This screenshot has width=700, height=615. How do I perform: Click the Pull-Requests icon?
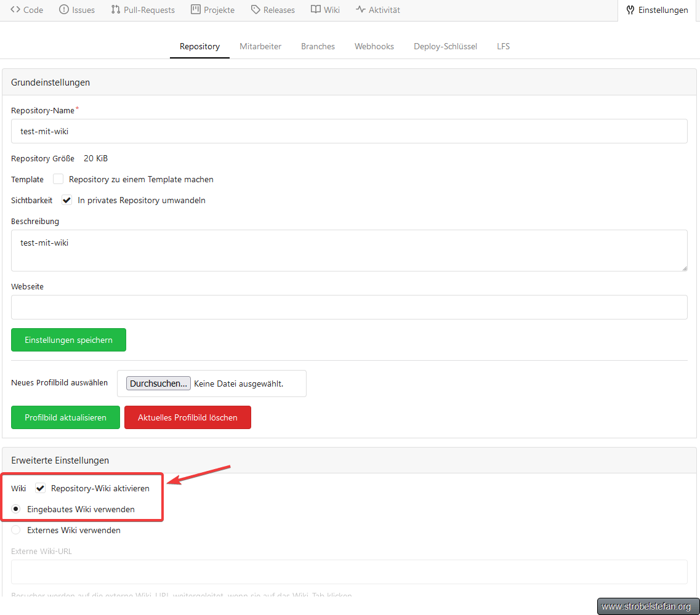(x=116, y=10)
